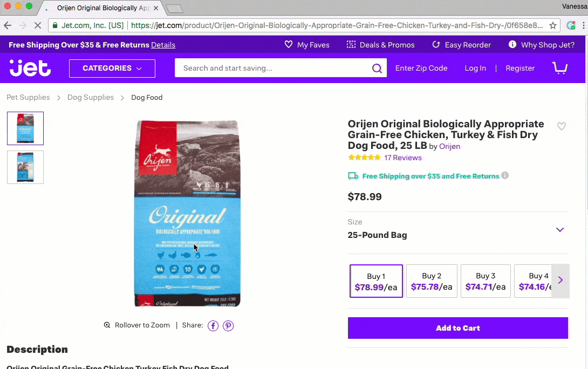
Task: Show more quantity pricing options
Action: 560,281
